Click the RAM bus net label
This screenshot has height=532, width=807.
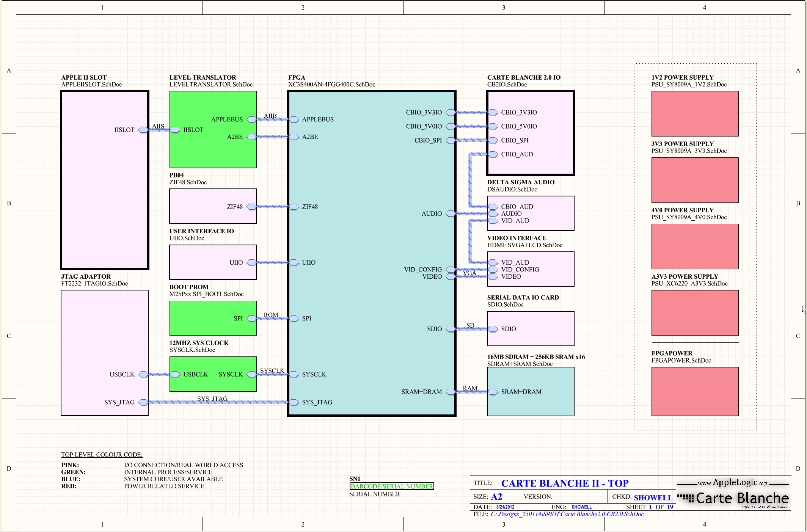click(470, 388)
